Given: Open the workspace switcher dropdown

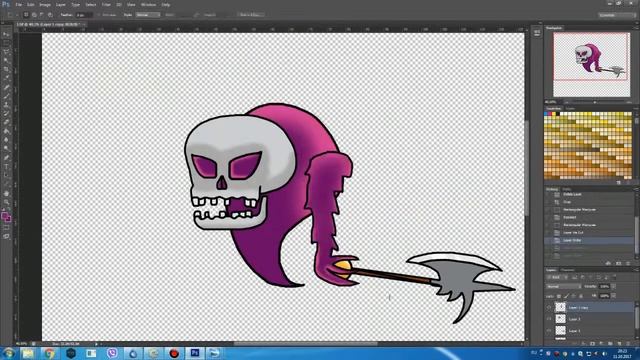Looking at the screenshot, I should click(x=618, y=15).
